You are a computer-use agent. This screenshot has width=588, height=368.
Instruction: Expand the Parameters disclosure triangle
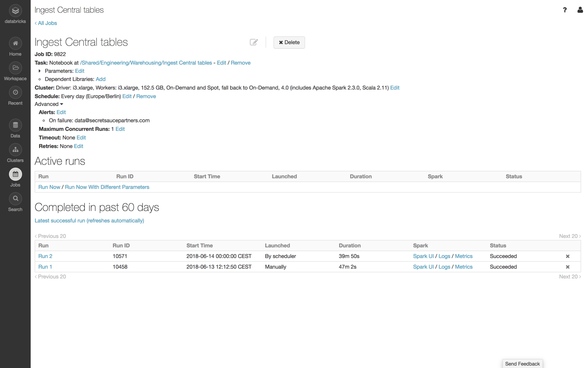40,71
